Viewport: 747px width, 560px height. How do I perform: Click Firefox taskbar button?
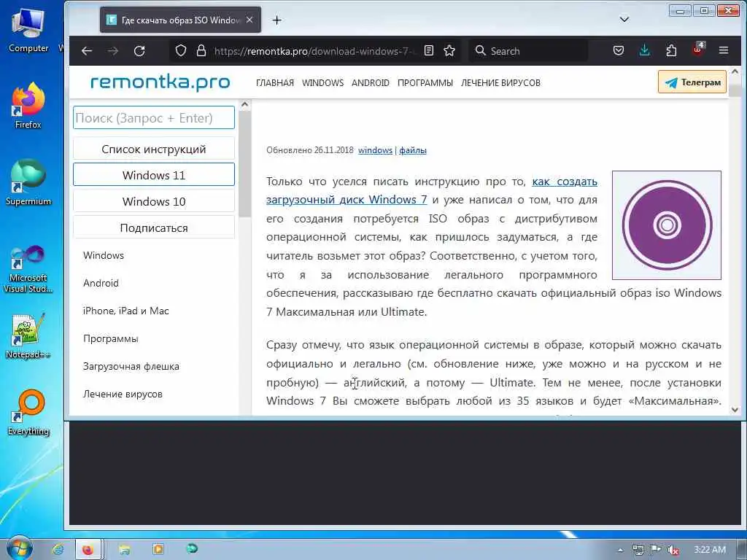(88, 550)
